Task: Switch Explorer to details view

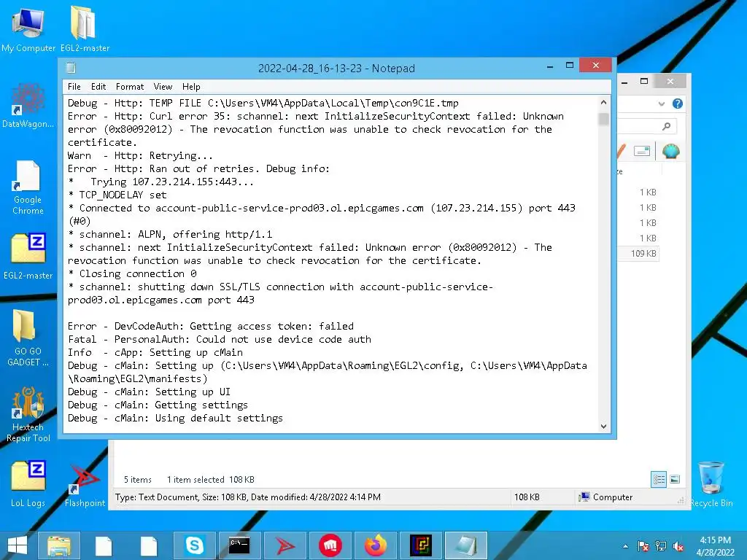Action: coord(659,480)
